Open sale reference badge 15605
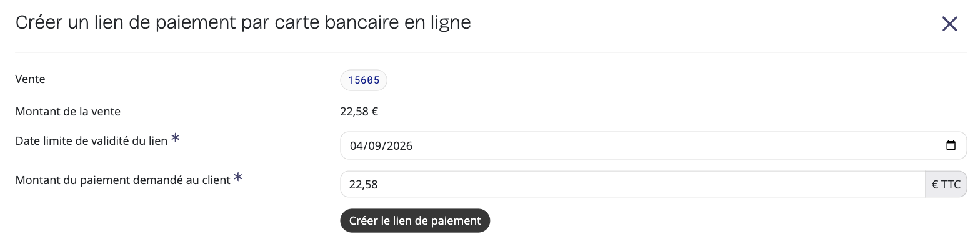This screenshot has width=980, height=239. (364, 80)
